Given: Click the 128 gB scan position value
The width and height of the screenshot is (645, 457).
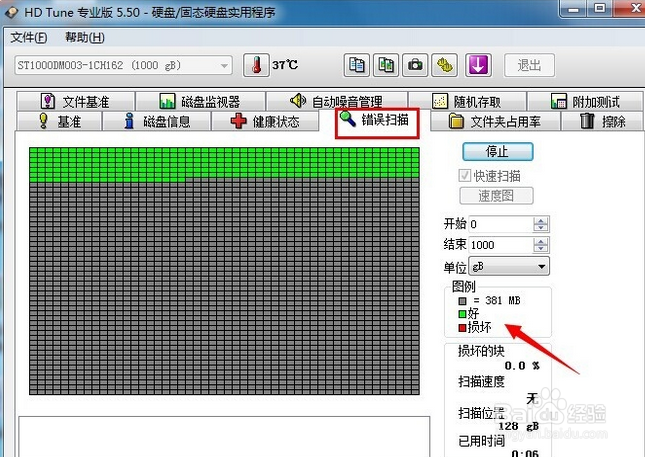Looking at the screenshot, I should point(519,426).
